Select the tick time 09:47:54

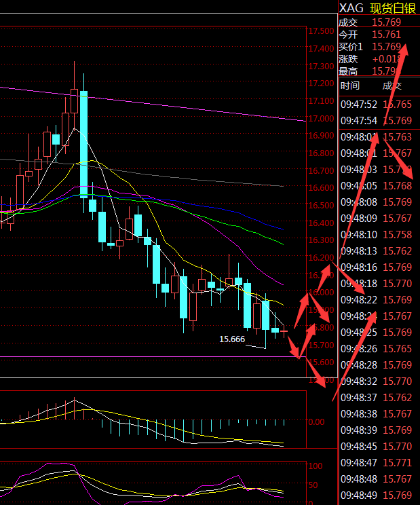coord(359,120)
